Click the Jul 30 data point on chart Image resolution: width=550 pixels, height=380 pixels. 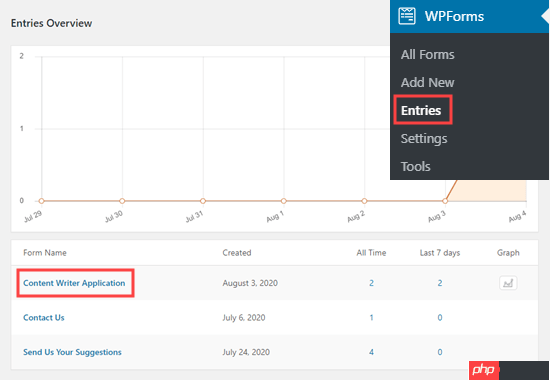coord(122,201)
